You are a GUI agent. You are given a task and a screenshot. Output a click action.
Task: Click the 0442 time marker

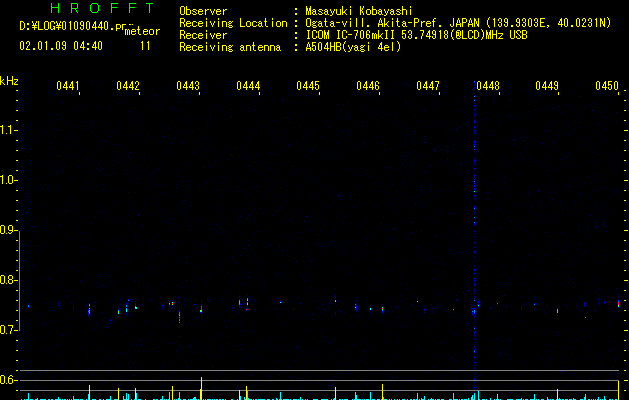tap(128, 86)
